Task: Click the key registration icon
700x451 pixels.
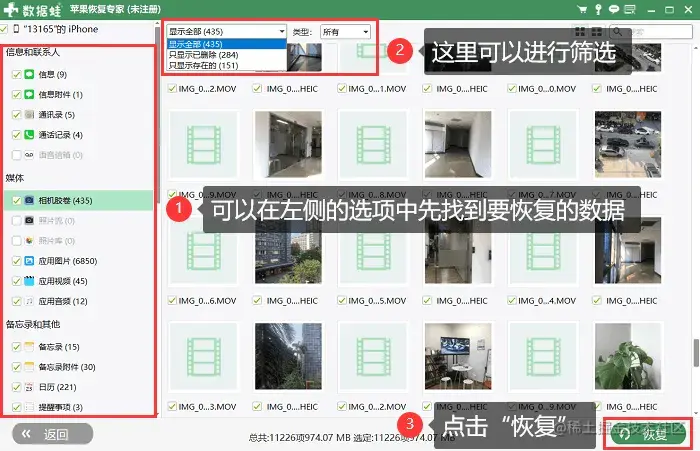Action: tap(598, 9)
